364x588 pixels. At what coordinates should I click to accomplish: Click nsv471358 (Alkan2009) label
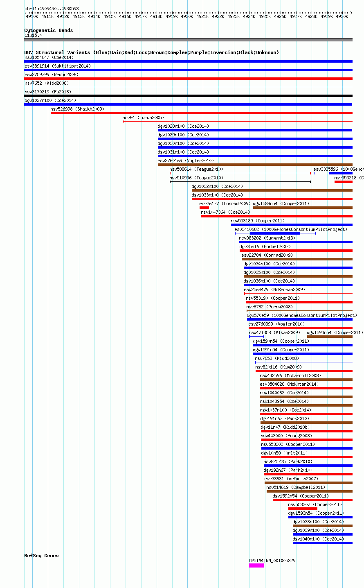point(274,332)
